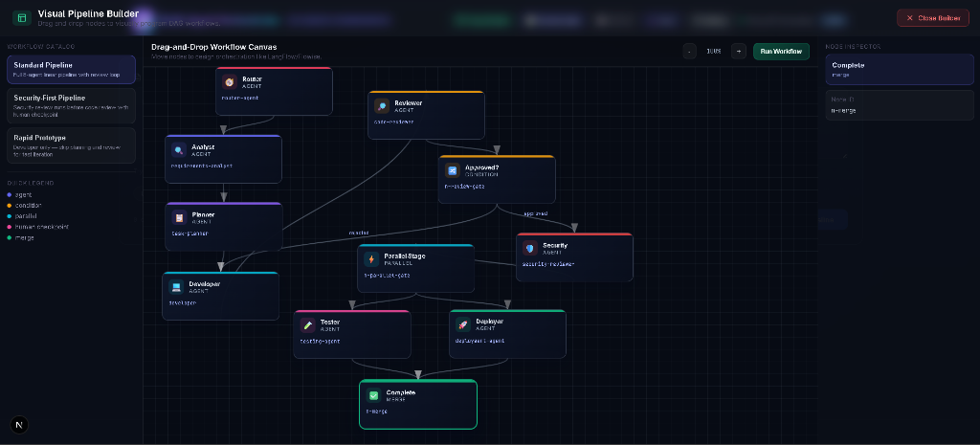Click the Deployer node rocket icon
980x445 pixels.
click(462, 324)
